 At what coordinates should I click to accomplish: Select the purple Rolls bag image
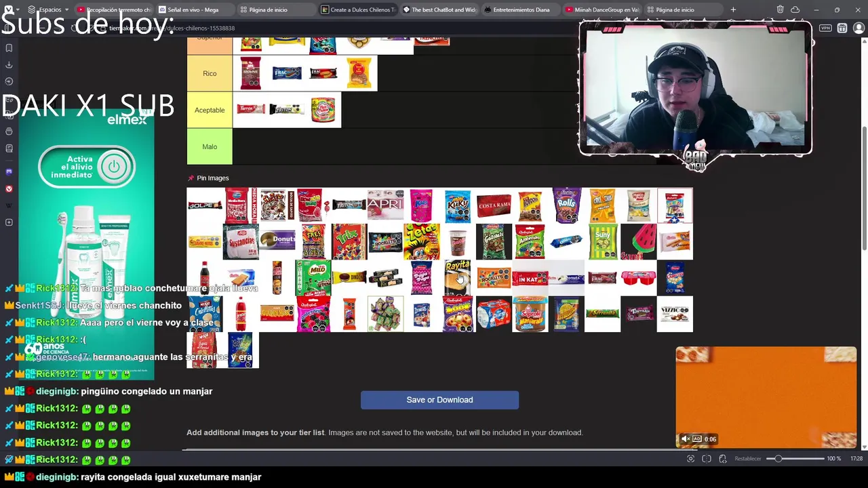[566, 205]
